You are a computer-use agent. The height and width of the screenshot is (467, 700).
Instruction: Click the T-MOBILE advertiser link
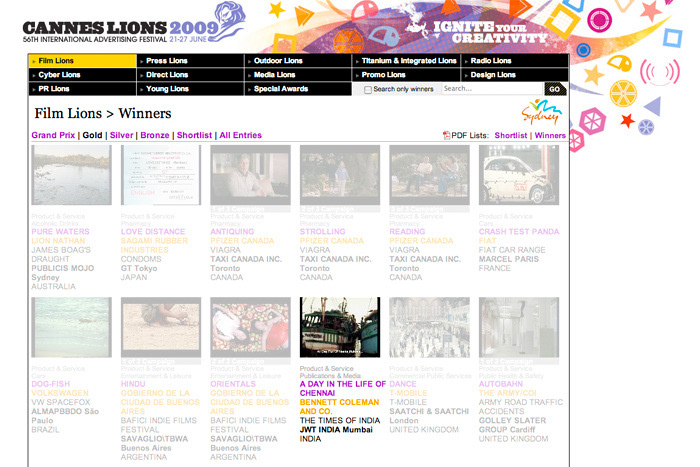[x=408, y=393]
